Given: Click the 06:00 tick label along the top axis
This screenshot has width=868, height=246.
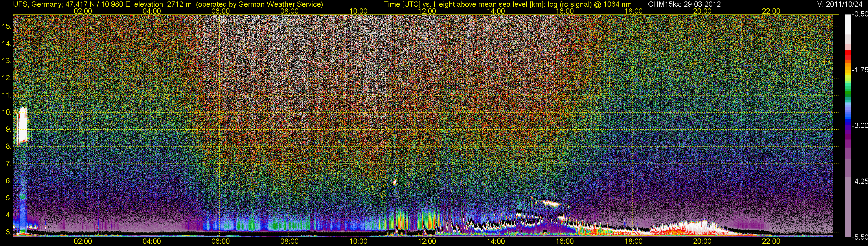Looking at the screenshot, I should [220, 11].
